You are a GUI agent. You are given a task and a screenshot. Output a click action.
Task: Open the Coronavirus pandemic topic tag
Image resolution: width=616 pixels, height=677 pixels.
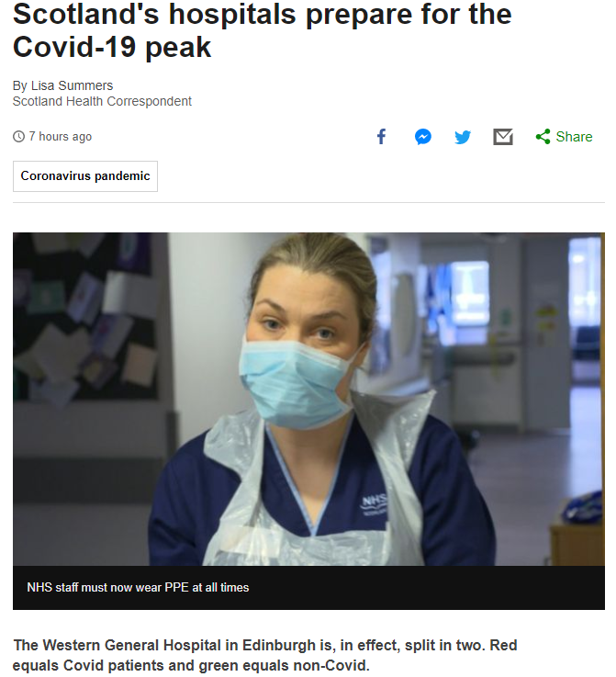point(85,176)
